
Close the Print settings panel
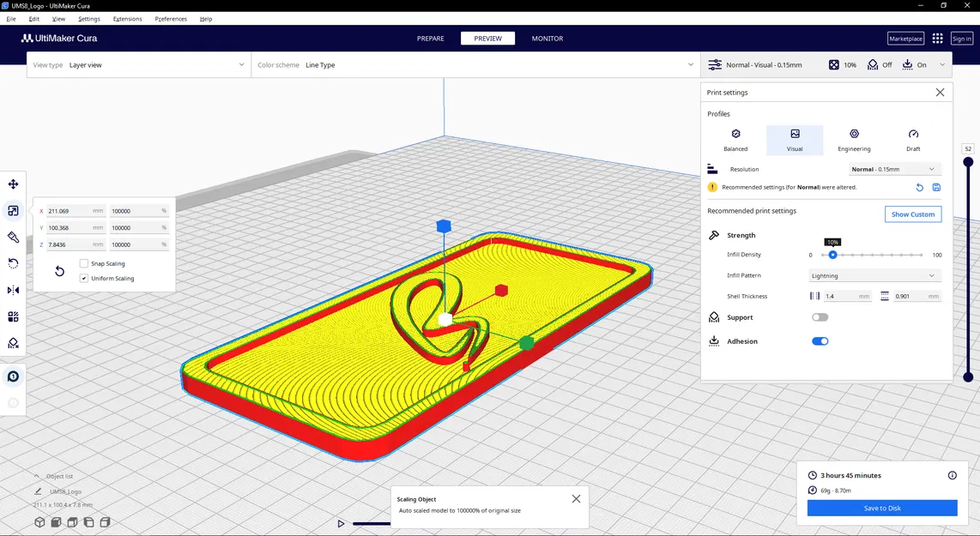tap(940, 93)
